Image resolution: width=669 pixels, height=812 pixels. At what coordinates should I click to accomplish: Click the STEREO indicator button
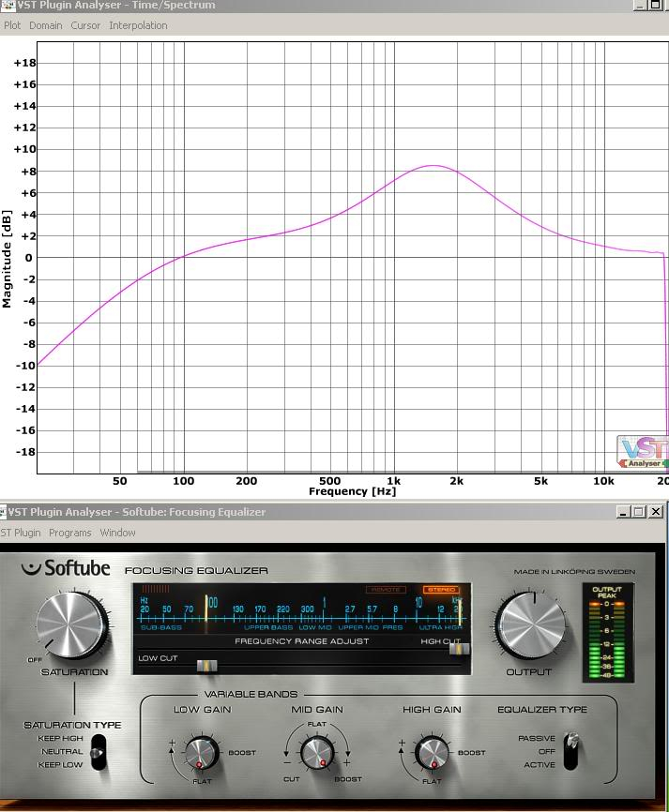click(441, 590)
